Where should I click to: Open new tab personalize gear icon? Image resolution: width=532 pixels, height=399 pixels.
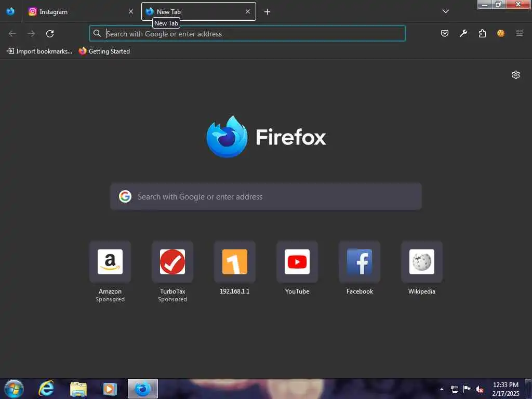(516, 75)
